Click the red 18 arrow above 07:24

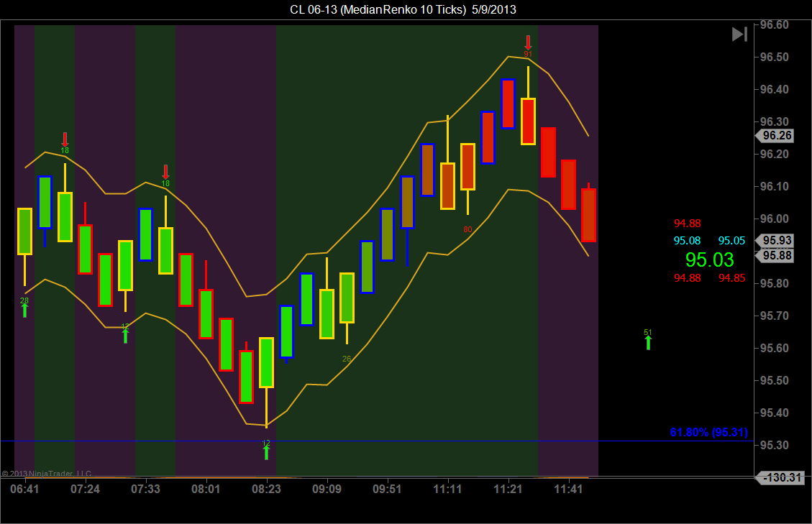[65, 139]
